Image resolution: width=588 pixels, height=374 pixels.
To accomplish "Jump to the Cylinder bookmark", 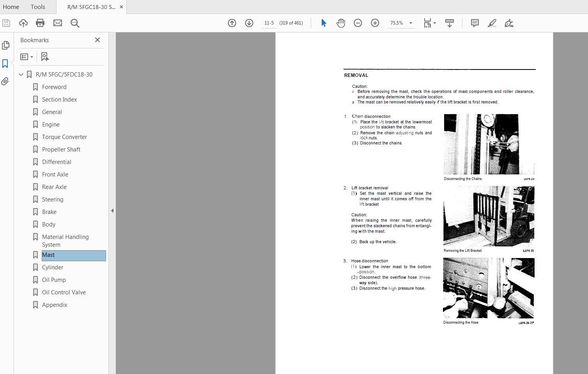I will coord(53,267).
